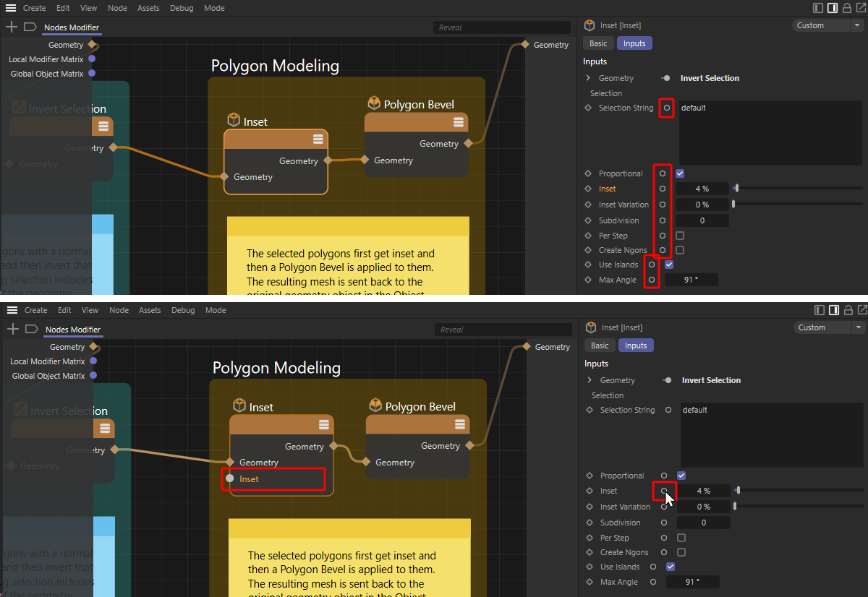868x597 pixels.
Task: Click Polygon Bevel node's stacked-lines icon, bottom screenshot
Action: [459, 424]
